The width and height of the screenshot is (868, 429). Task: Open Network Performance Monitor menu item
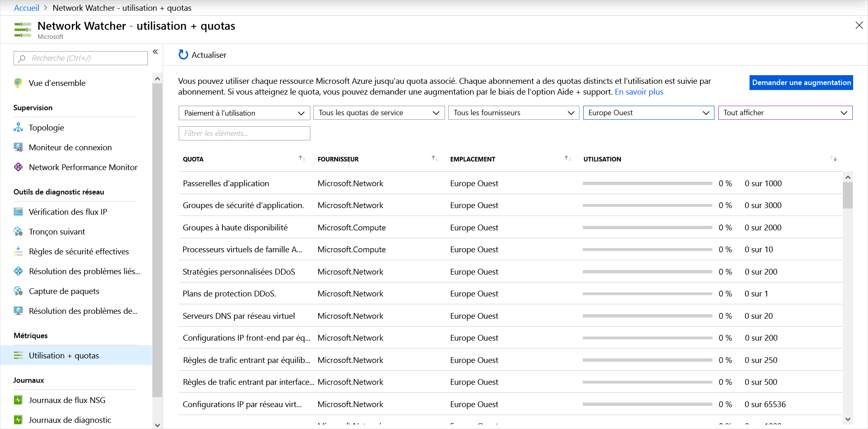click(83, 167)
